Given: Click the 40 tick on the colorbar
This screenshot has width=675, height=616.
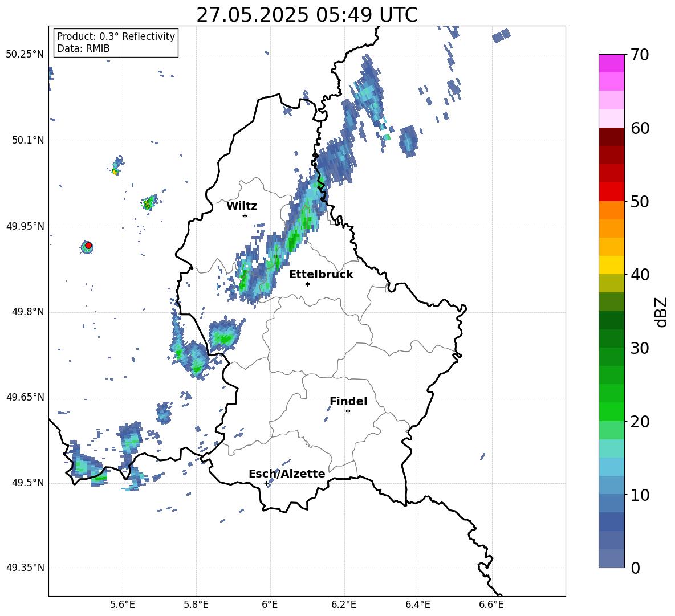Looking at the screenshot, I should click(640, 275).
